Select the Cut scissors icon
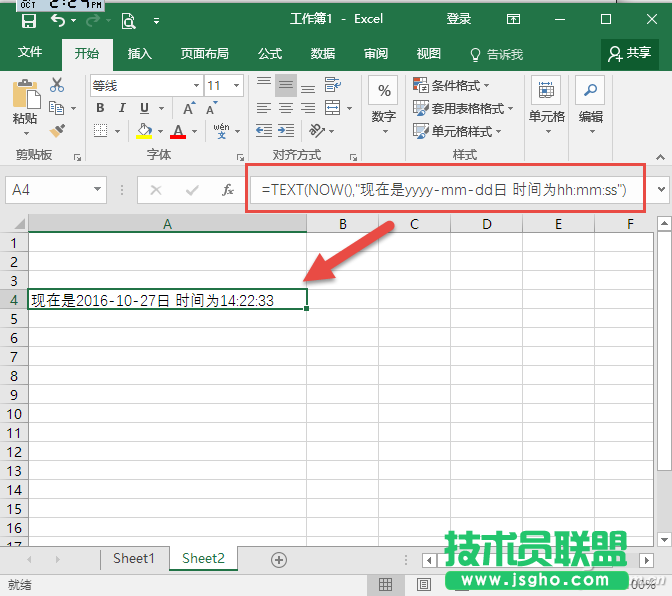This screenshot has width=672, height=596. [57, 86]
